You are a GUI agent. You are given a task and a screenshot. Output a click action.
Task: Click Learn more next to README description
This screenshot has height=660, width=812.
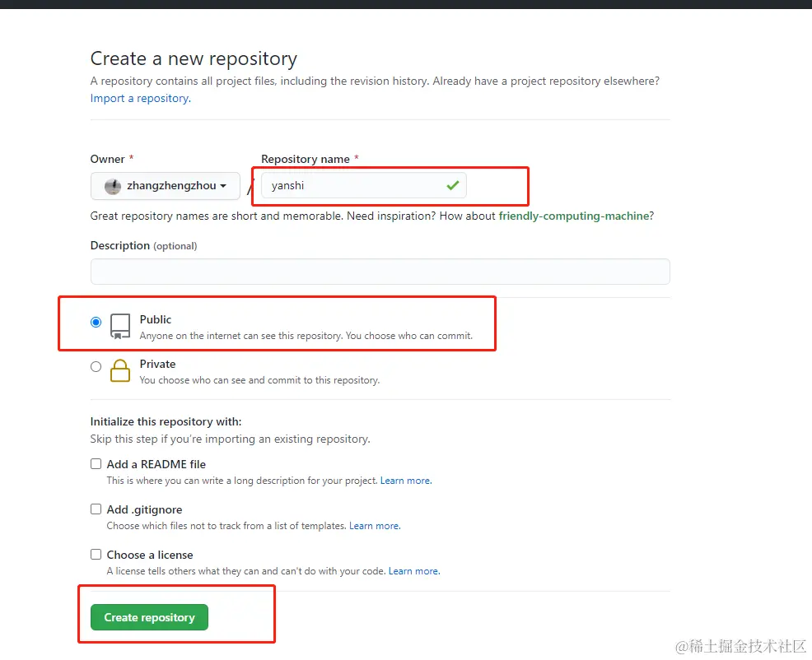click(405, 481)
